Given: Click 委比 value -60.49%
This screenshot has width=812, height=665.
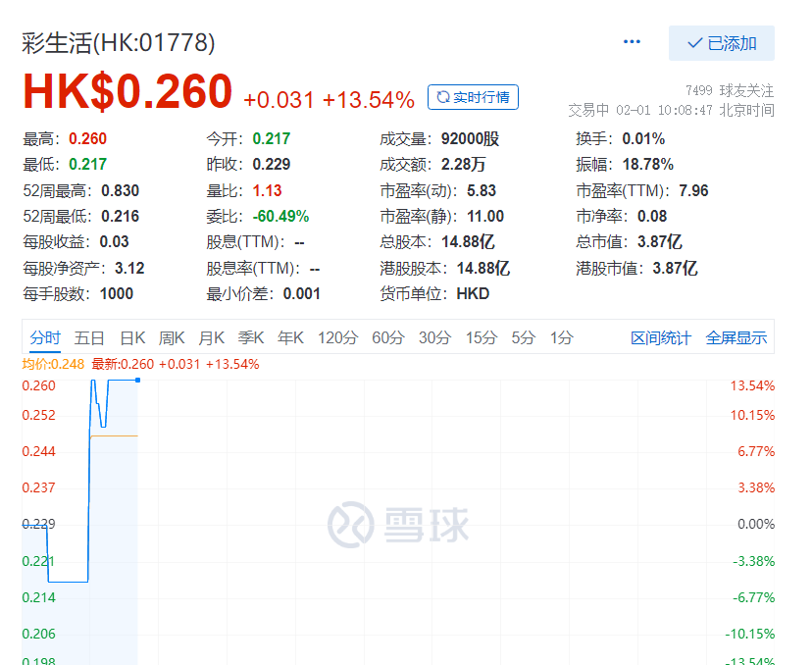Looking at the screenshot, I should tap(280, 216).
